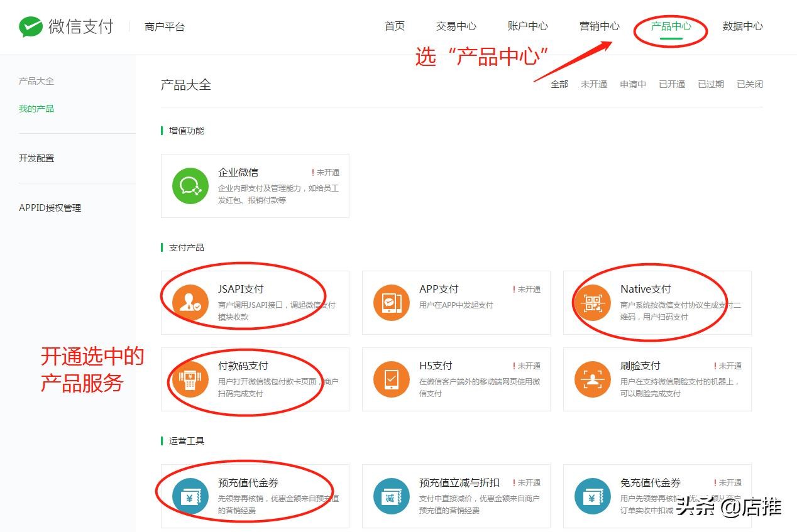Click the 免充值代金券 coupon icon
Image resolution: width=797 pixels, height=532 pixels.
click(x=593, y=496)
